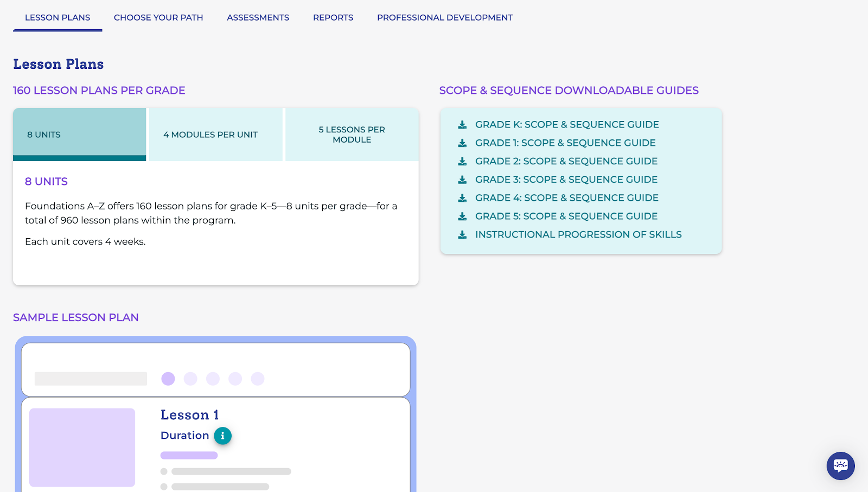Click download icon beside Instructional Progression of Skills
The height and width of the screenshot is (492, 868).
pyautogui.click(x=462, y=235)
